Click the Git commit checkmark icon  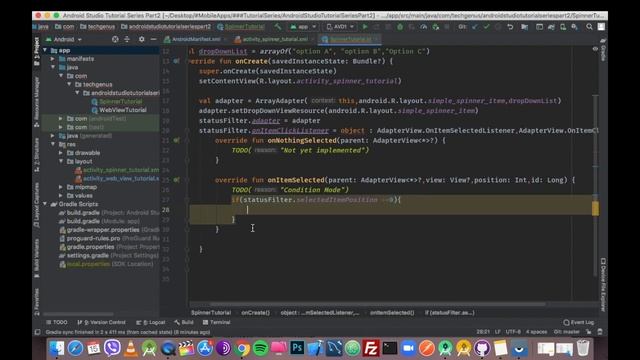[x=487, y=27]
